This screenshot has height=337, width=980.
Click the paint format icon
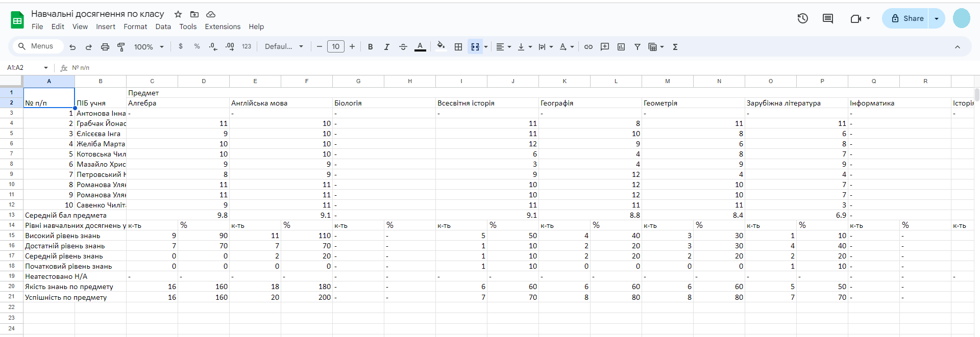(121, 47)
